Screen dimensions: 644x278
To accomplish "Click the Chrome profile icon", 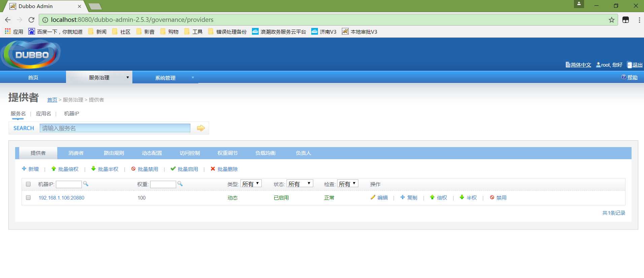I will (579, 4).
